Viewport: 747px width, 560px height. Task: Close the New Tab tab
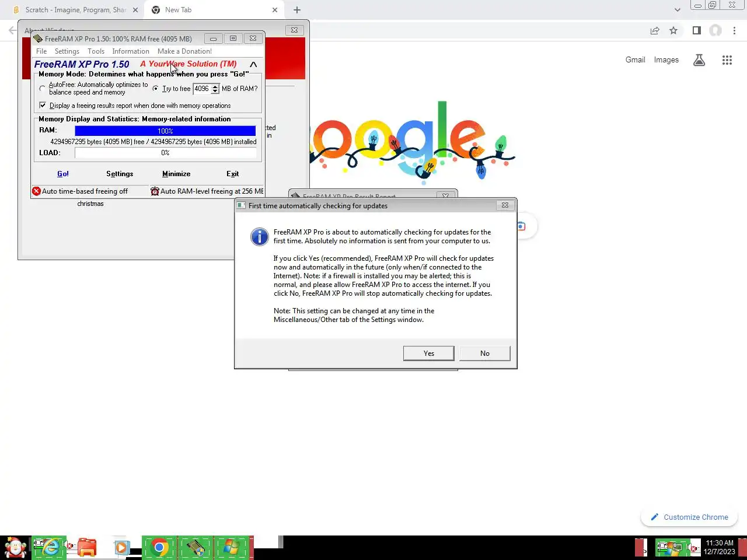coord(275,10)
